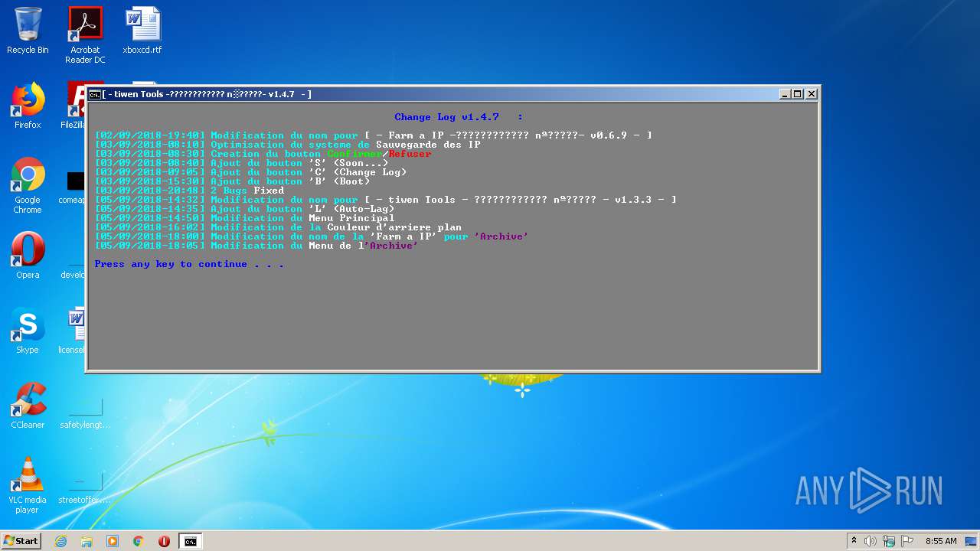Launch Opera desktop shortcut
Viewport: 980px width, 551px height.
pyautogui.click(x=28, y=256)
